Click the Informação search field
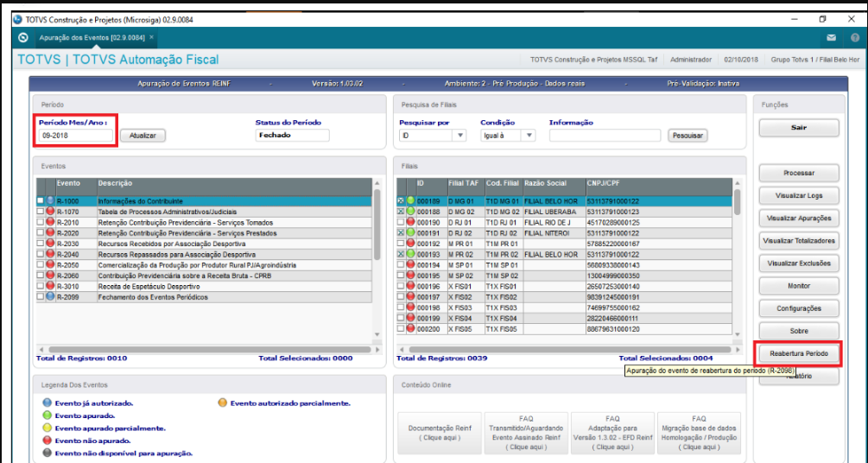Image resolution: width=868 pixels, height=463 pixels. tap(605, 135)
